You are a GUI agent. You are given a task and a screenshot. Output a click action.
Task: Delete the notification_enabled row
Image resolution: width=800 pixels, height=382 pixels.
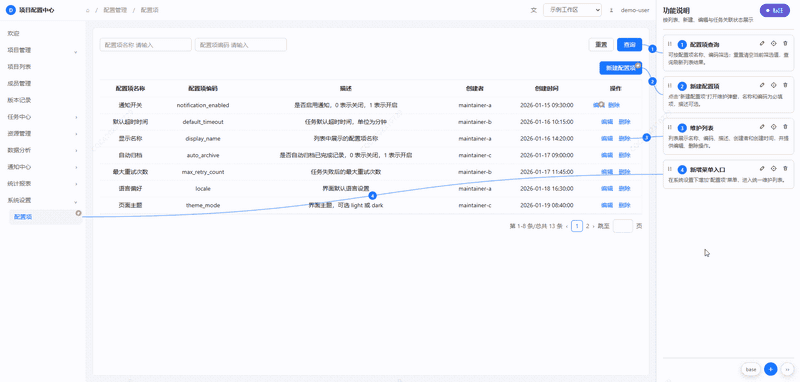(x=614, y=105)
